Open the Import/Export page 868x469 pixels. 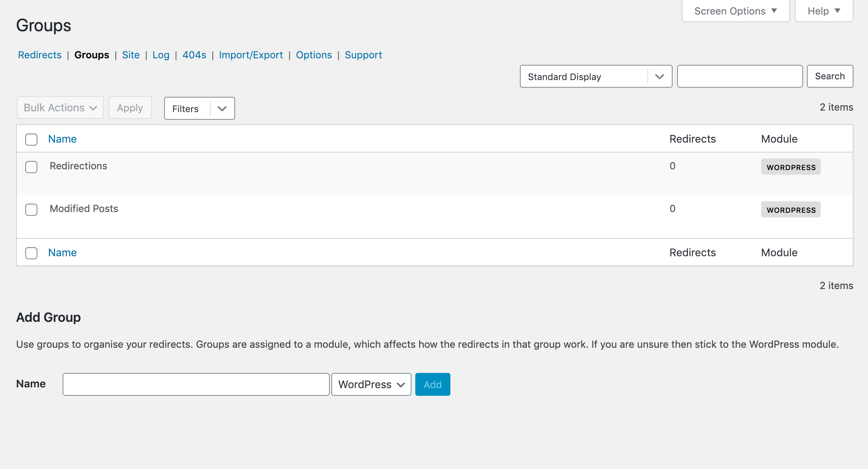pyautogui.click(x=251, y=55)
